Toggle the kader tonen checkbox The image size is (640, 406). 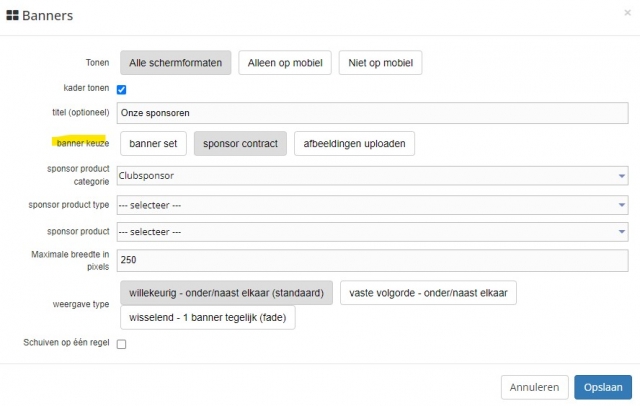click(x=122, y=89)
